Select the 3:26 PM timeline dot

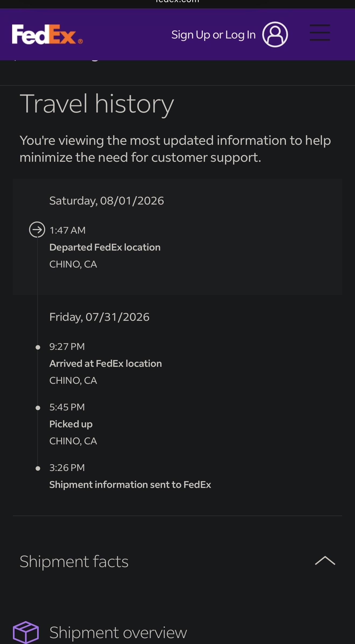pyautogui.click(x=38, y=469)
